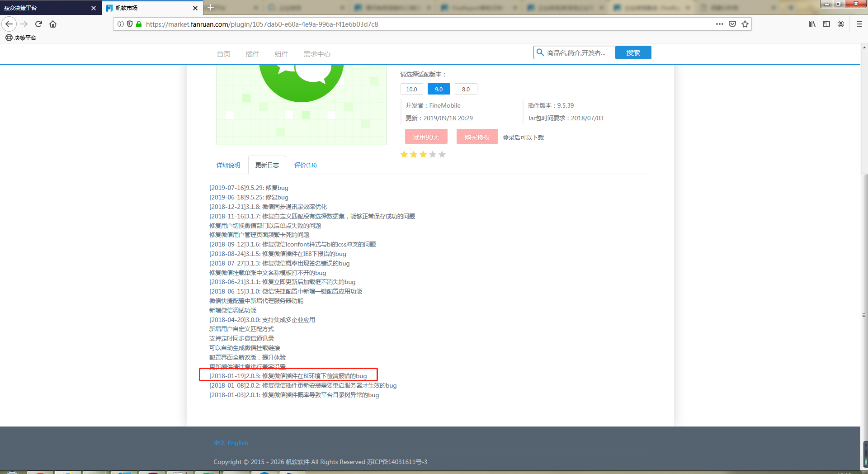Go to 首页 in site navigation

click(223, 54)
